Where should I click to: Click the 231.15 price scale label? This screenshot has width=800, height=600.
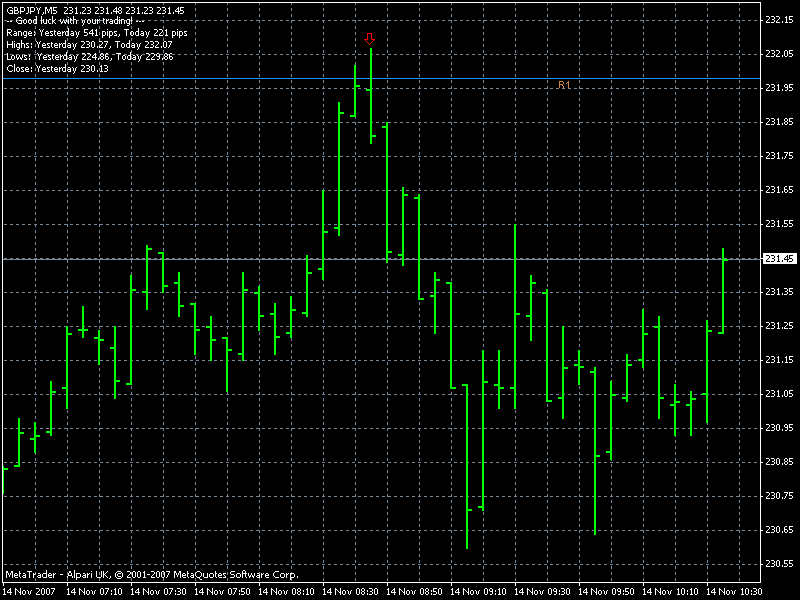780,360
